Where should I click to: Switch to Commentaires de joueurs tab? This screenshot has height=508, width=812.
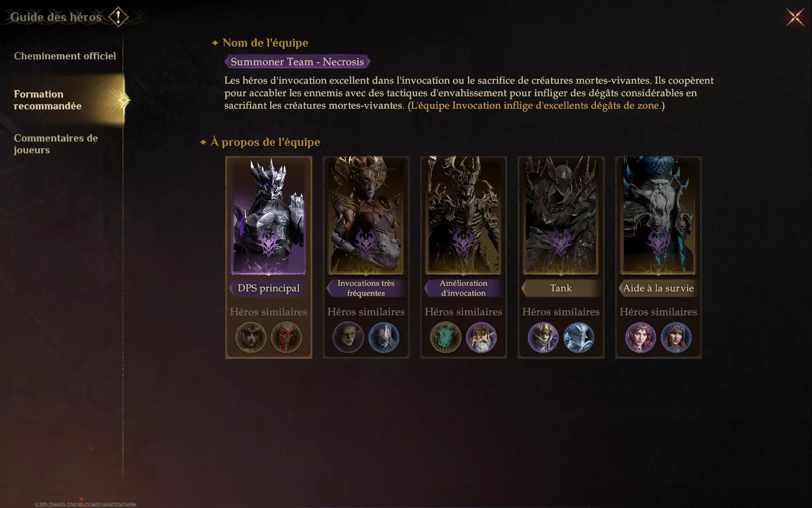click(56, 144)
